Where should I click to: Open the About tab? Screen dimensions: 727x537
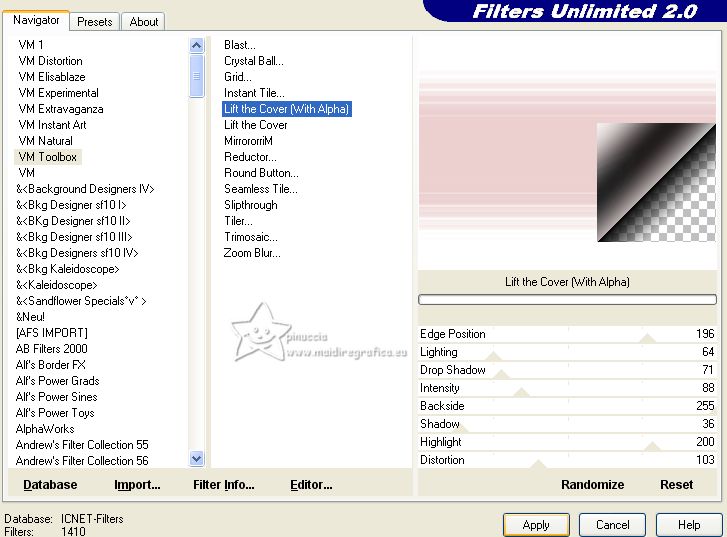tap(144, 22)
